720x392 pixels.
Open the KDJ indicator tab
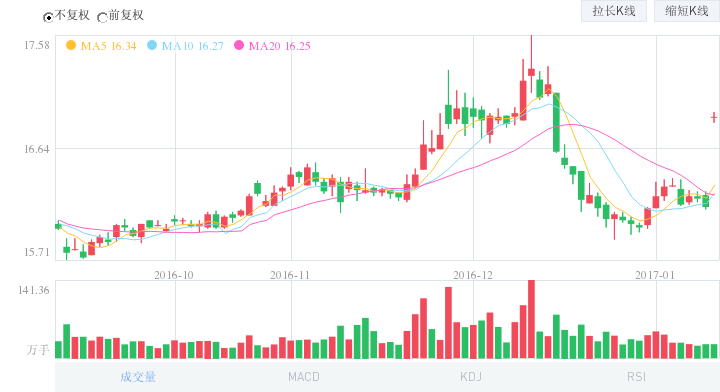click(471, 377)
